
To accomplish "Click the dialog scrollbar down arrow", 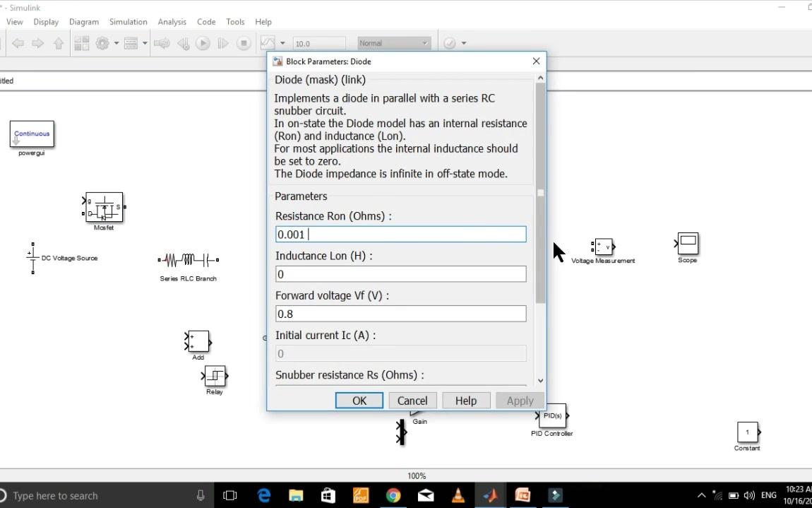I will tap(540, 381).
